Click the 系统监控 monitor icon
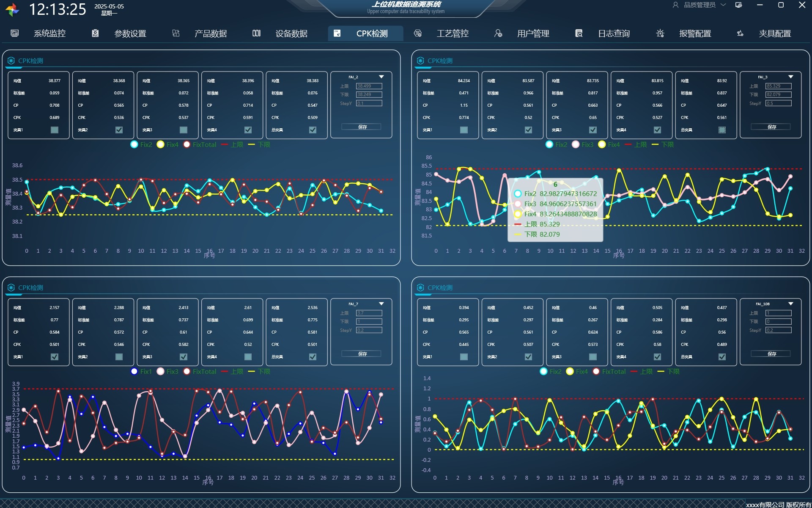 (14, 33)
